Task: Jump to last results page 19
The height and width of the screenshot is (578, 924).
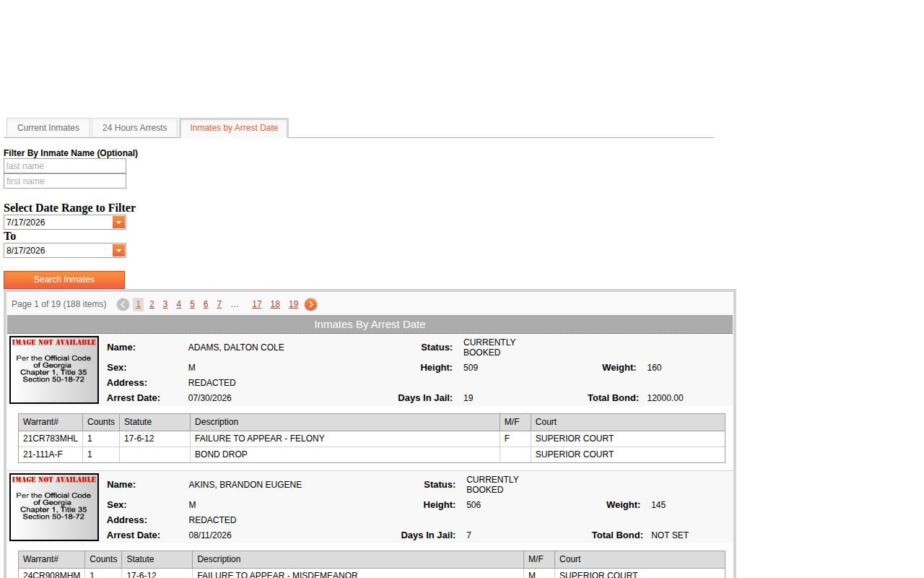Action: coord(294,304)
